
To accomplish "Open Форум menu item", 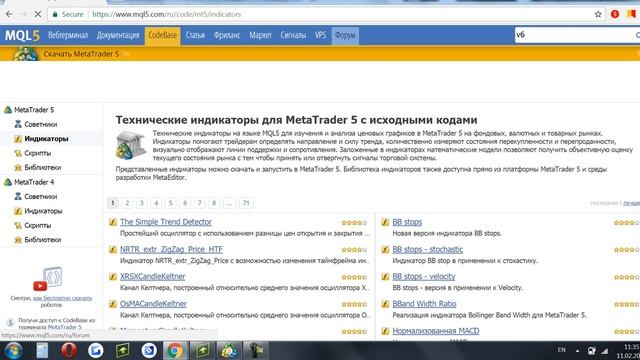I will point(345,36).
